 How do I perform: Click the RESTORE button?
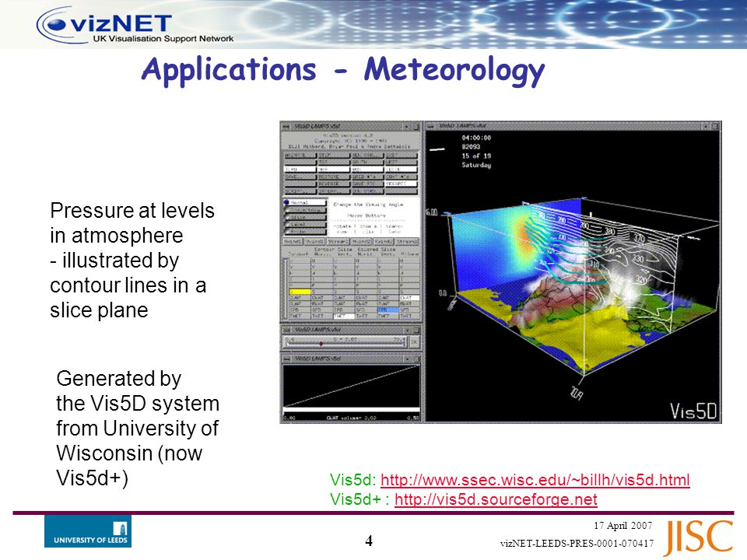pyautogui.click(x=334, y=177)
